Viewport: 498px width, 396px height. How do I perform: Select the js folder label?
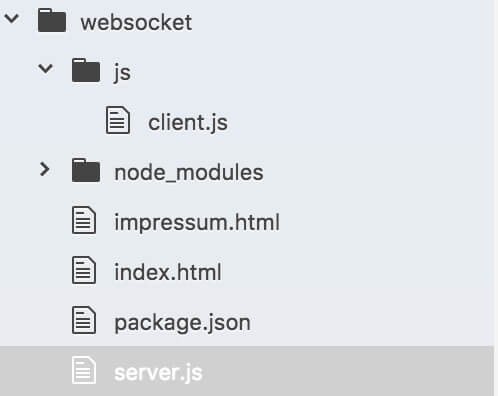point(122,73)
